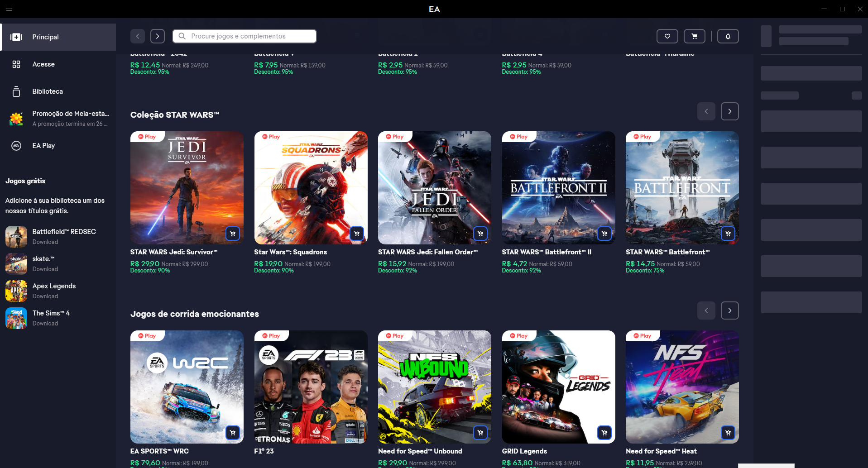The image size is (868, 468).
Task: Open the Battlefront II game cover
Action: [x=558, y=188]
